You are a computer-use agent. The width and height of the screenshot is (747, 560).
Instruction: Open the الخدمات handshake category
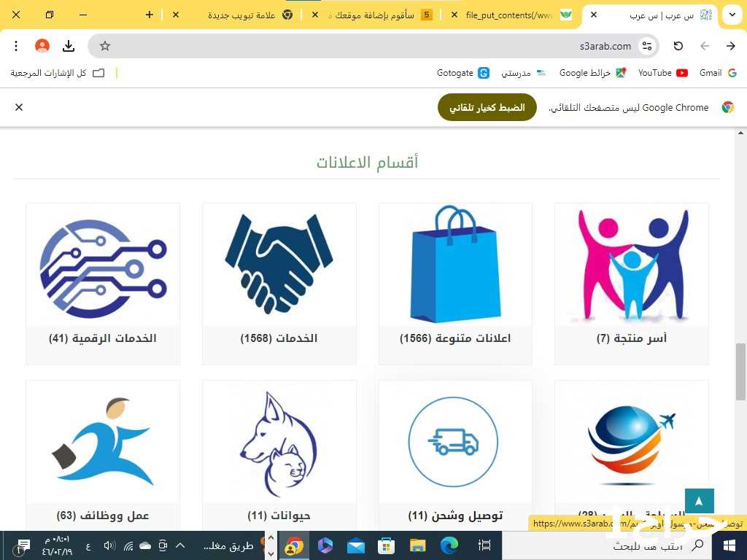tap(279, 265)
